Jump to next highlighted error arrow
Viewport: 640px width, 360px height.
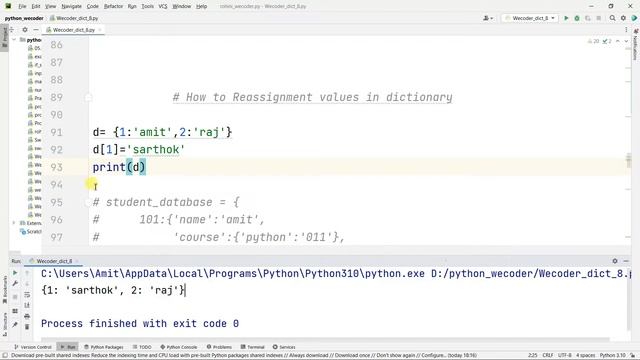pyautogui.click(x=626, y=41)
